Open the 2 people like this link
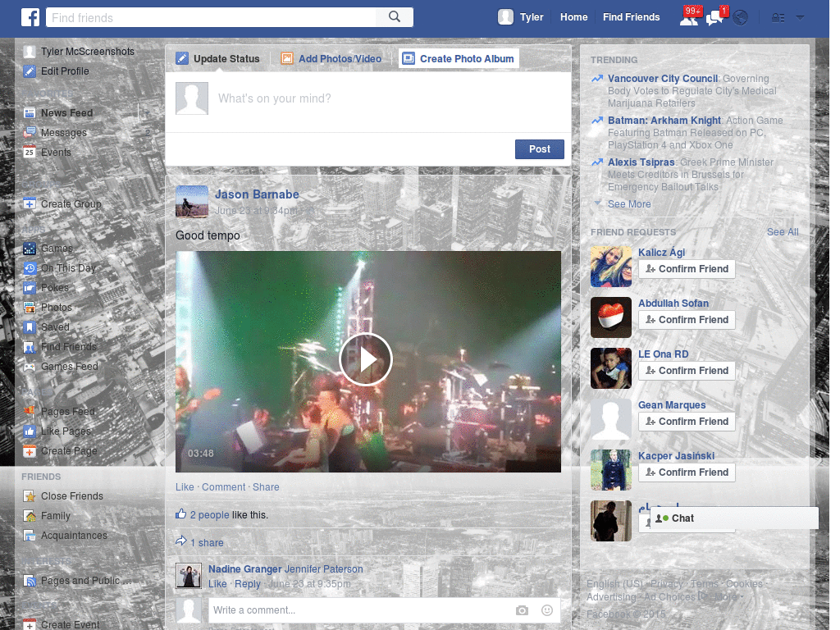The width and height of the screenshot is (840, 630). pyautogui.click(x=209, y=515)
